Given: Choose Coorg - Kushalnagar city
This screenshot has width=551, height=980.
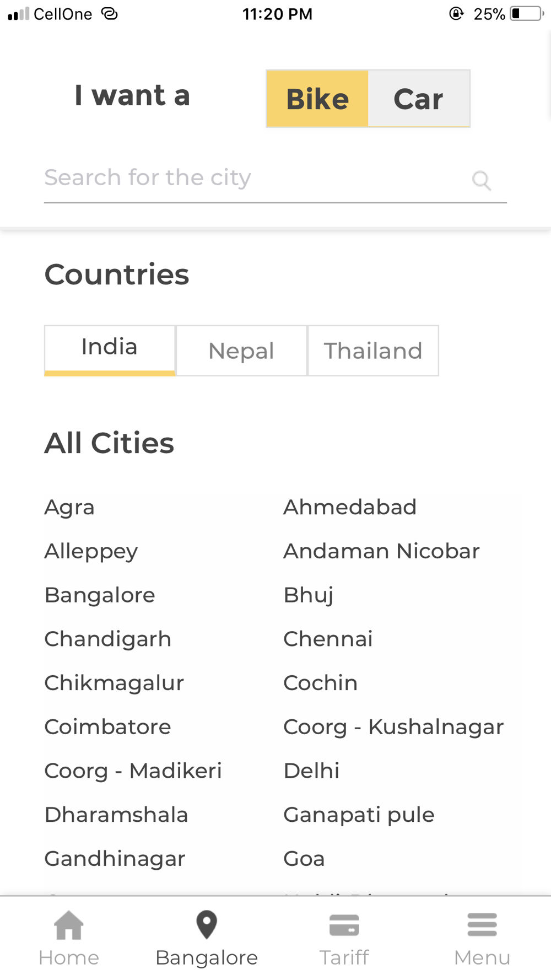Looking at the screenshot, I should point(393,726).
